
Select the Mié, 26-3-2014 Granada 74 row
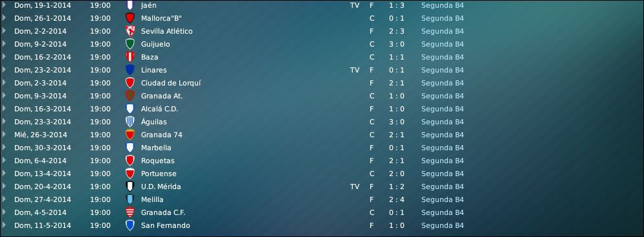(322, 135)
